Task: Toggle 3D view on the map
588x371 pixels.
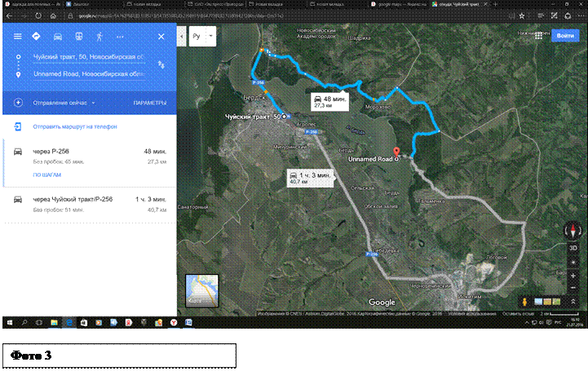Action: (573, 245)
